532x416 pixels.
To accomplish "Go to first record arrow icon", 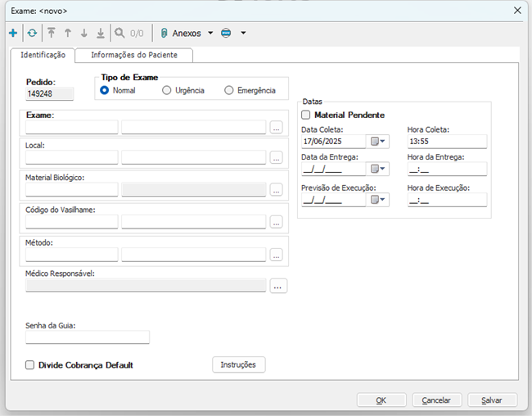I will click(x=51, y=34).
